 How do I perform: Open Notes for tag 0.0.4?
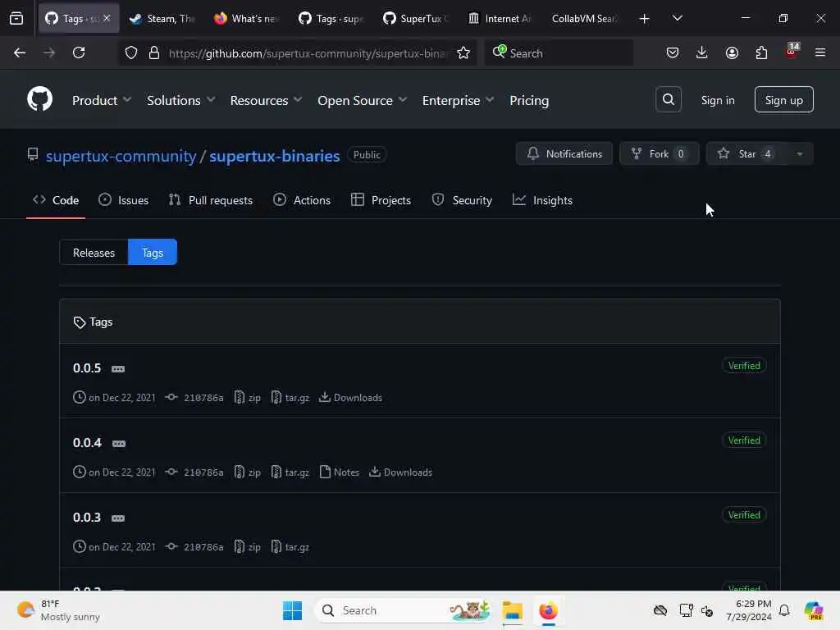tap(339, 472)
